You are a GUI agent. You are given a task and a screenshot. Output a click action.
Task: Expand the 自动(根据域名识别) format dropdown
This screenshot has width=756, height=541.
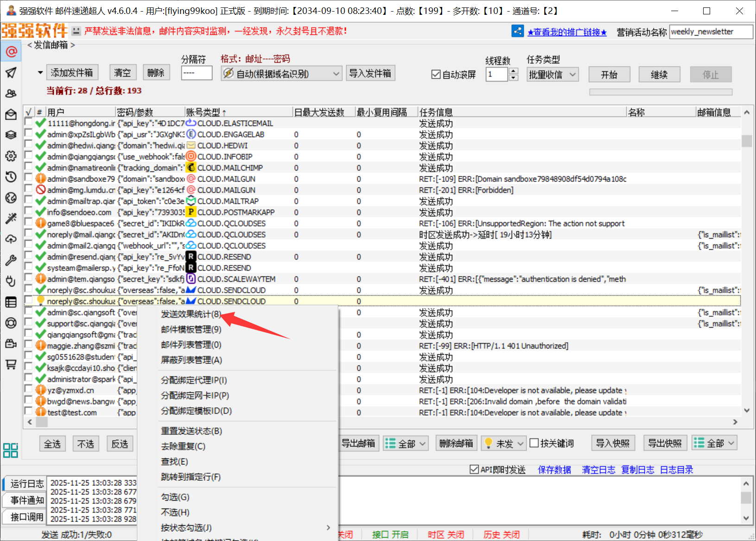281,74
